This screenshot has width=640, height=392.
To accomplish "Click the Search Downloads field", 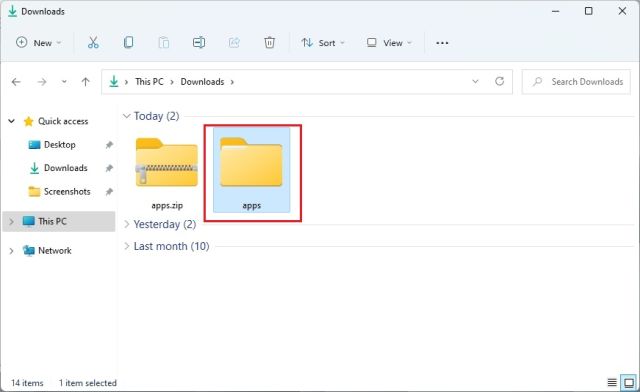I will pyautogui.click(x=576, y=82).
